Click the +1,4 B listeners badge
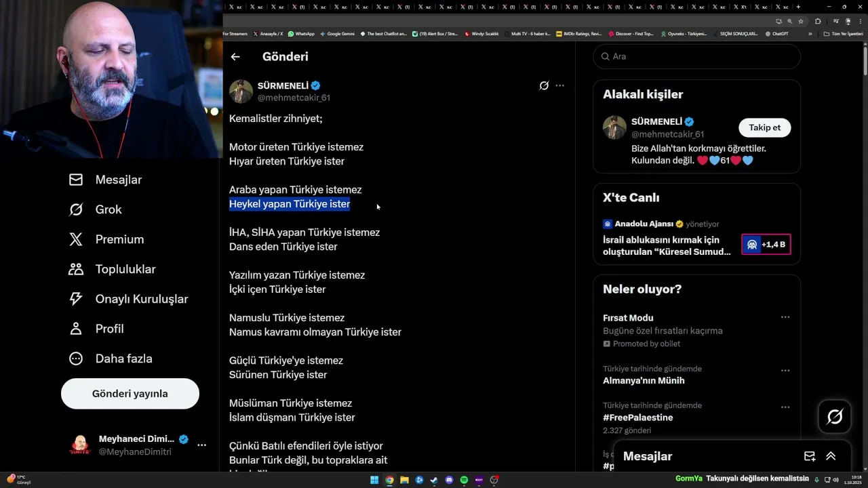Viewport: 868px width, 488px height. (x=766, y=245)
